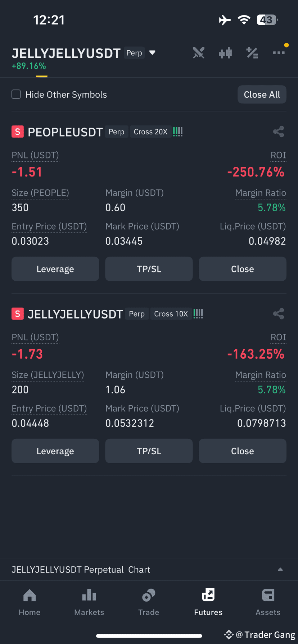
Task: Open the JELLYJELLYUSDT symbol dropdown arrow
Action: click(x=152, y=53)
